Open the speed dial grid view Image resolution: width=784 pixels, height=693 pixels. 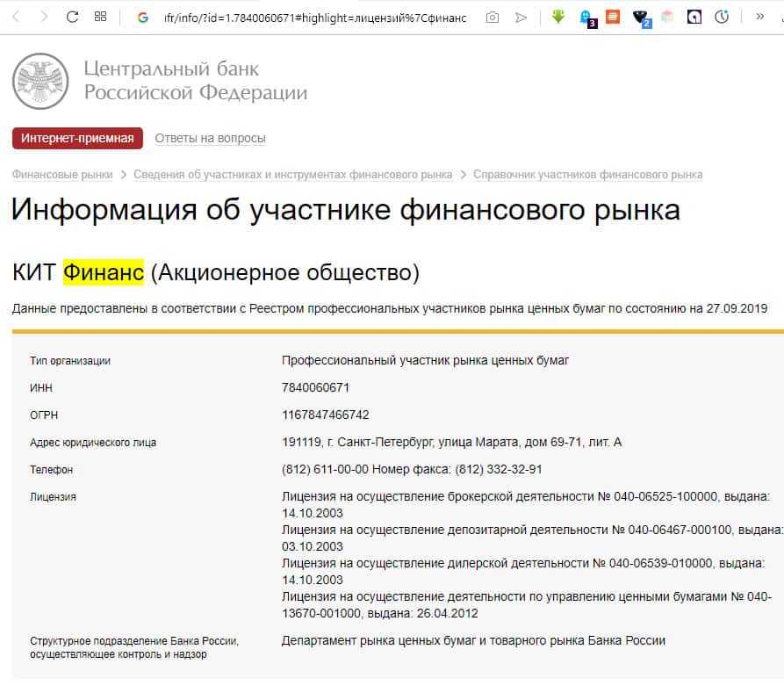100,17
